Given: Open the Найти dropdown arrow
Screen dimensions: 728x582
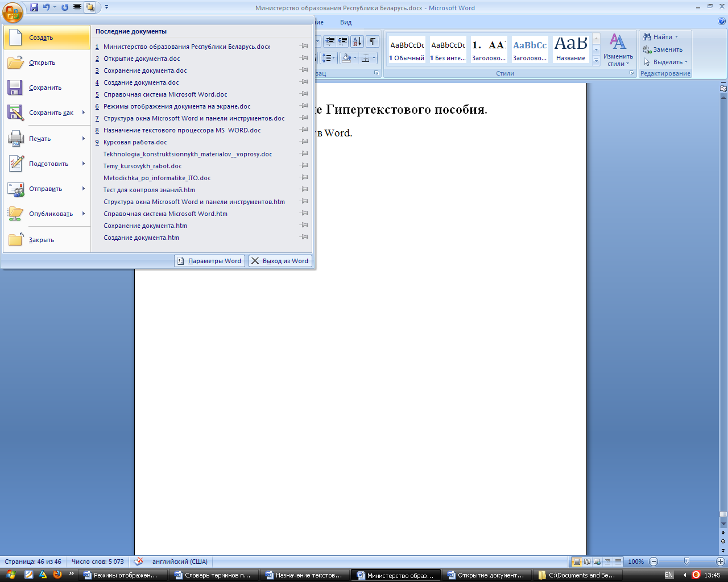Looking at the screenshot, I should (676, 37).
